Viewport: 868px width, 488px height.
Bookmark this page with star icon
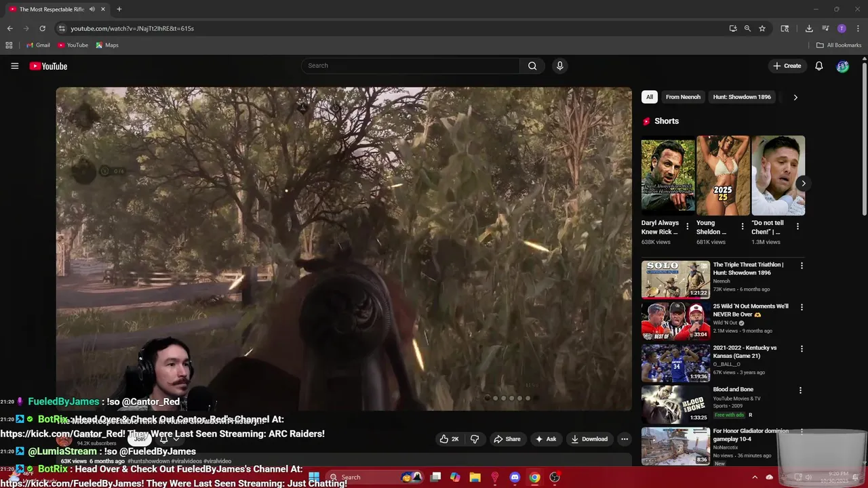click(762, 28)
